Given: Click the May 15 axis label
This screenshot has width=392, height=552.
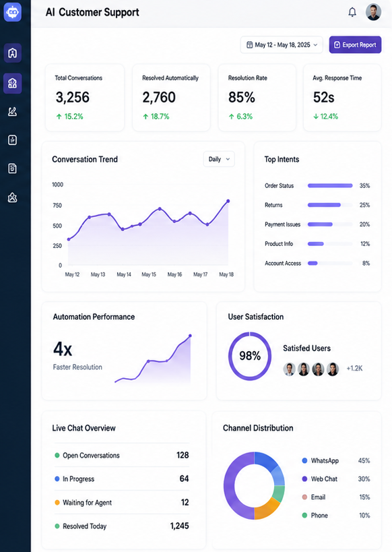Looking at the screenshot, I should click(149, 274).
